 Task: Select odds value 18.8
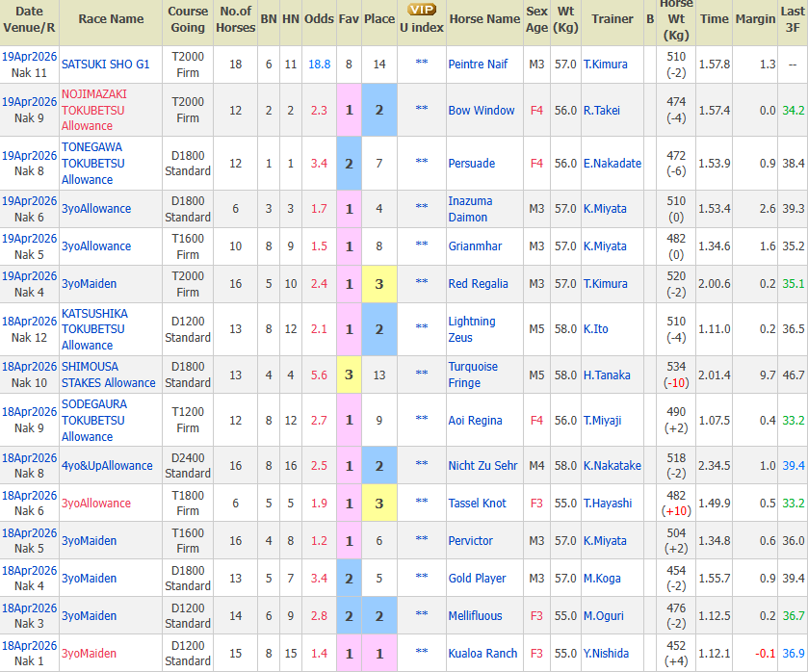click(319, 65)
